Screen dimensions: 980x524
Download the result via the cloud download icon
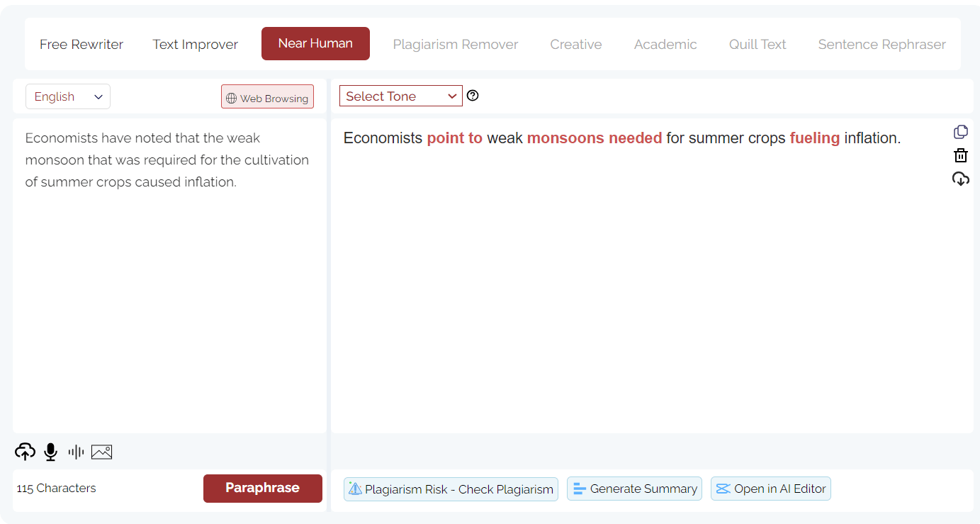[x=960, y=179]
